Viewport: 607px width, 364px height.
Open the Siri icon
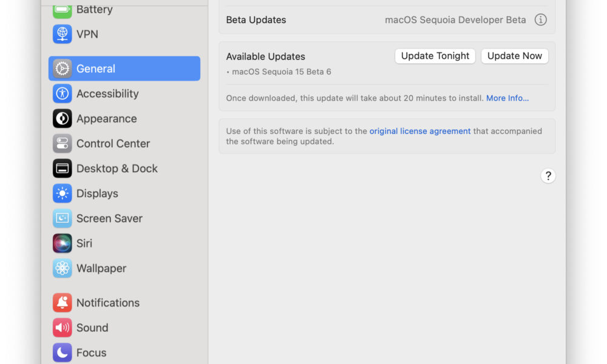point(63,243)
